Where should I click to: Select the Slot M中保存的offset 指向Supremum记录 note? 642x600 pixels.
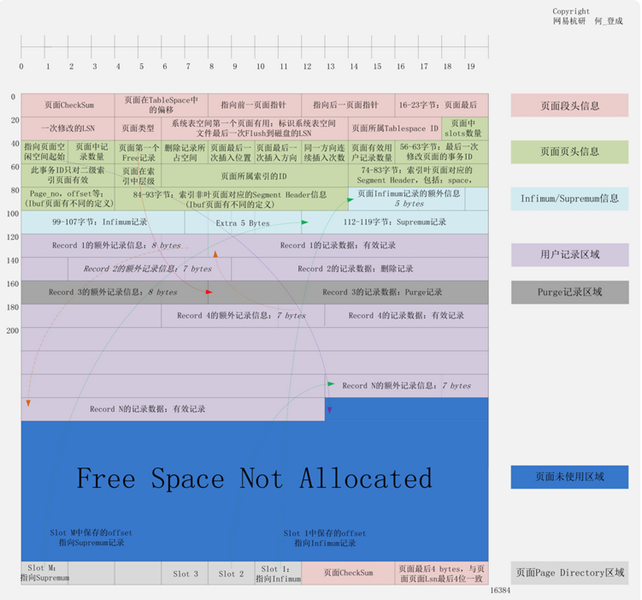pyautogui.click(x=91, y=538)
